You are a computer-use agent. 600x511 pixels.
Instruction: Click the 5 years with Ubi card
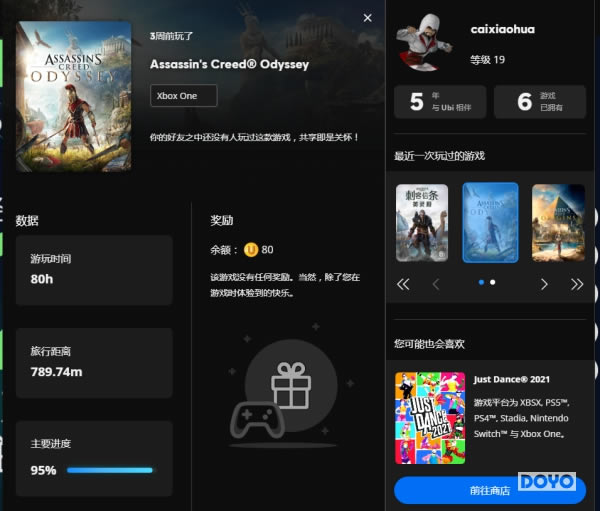[x=440, y=102]
